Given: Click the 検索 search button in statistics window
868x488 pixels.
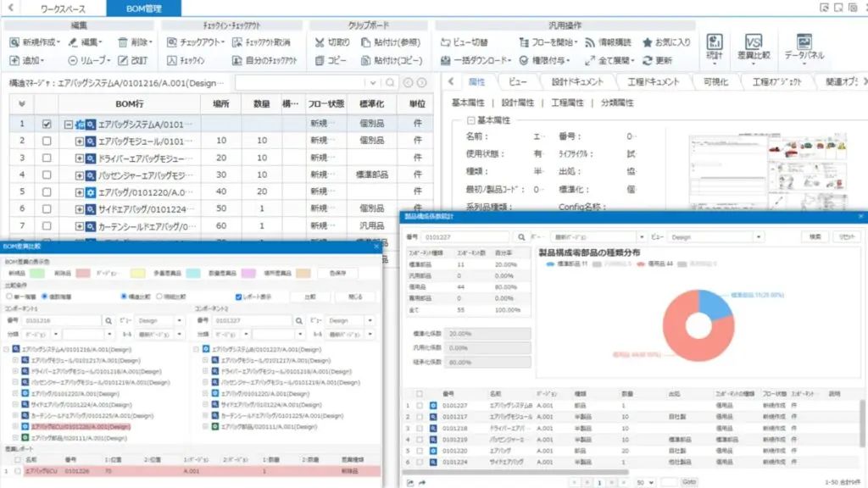Looking at the screenshot, I should coord(814,237).
